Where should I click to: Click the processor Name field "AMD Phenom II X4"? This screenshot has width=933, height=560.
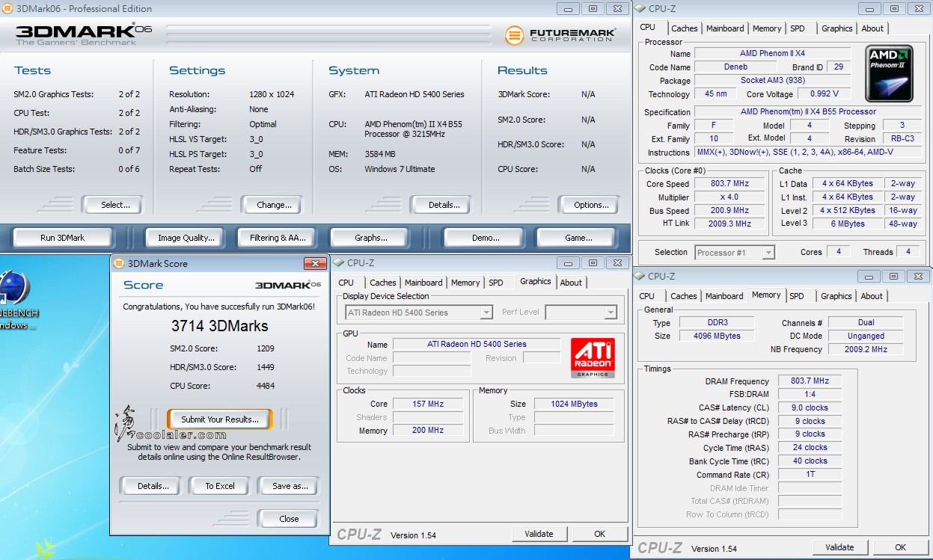click(x=774, y=54)
